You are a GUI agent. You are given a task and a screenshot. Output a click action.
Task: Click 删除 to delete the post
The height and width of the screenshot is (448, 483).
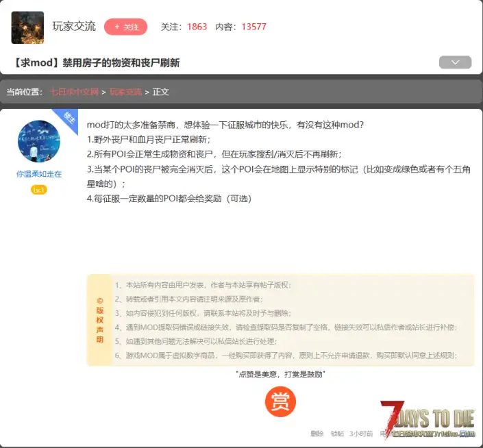(317, 434)
